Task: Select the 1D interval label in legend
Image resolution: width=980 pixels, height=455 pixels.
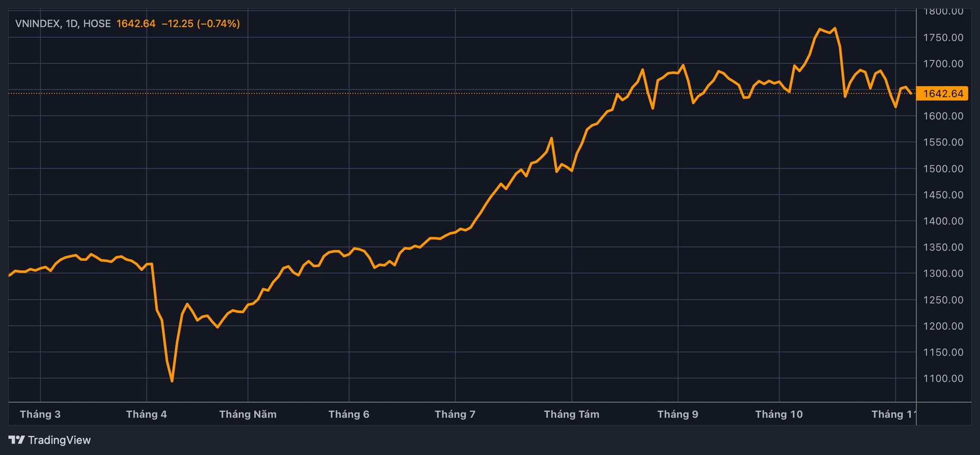Action: (x=71, y=23)
